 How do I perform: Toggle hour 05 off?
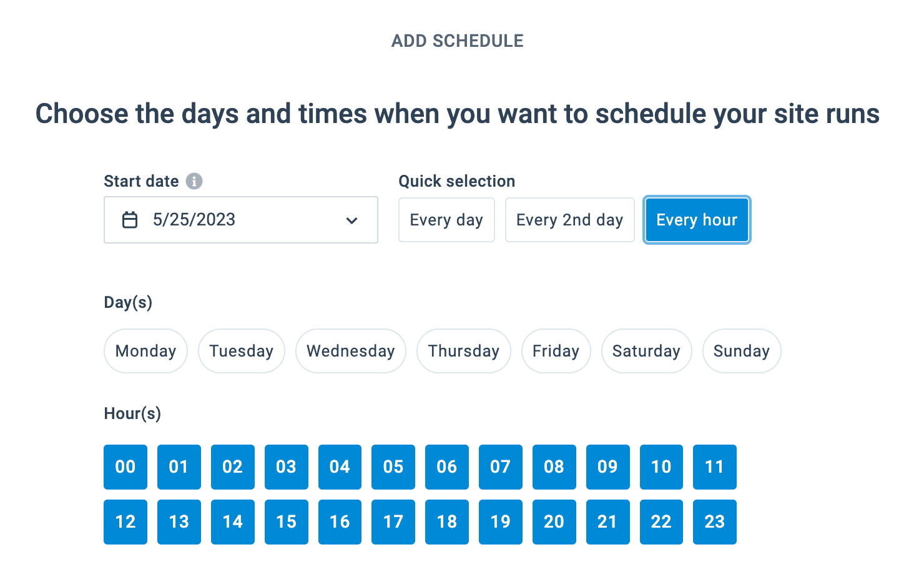(x=393, y=467)
